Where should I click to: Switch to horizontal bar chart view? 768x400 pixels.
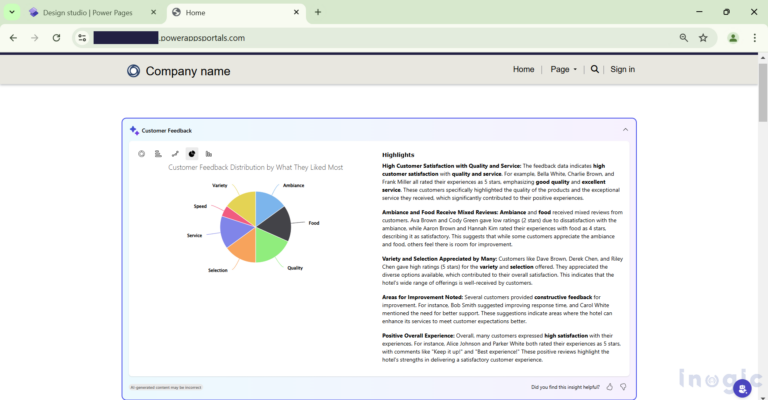coord(158,154)
